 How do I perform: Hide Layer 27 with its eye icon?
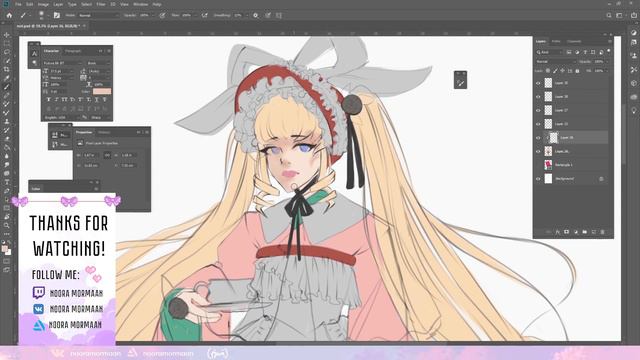click(538, 110)
